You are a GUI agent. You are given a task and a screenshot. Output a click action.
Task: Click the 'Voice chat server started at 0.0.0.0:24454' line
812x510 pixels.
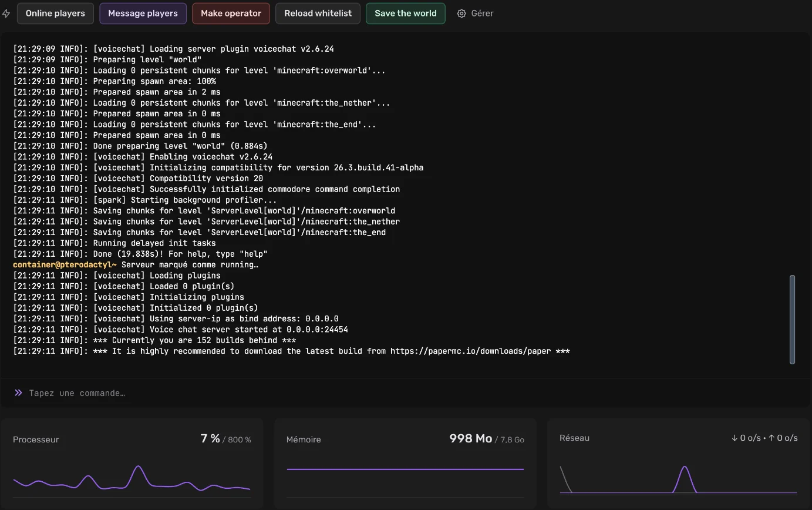180,330
